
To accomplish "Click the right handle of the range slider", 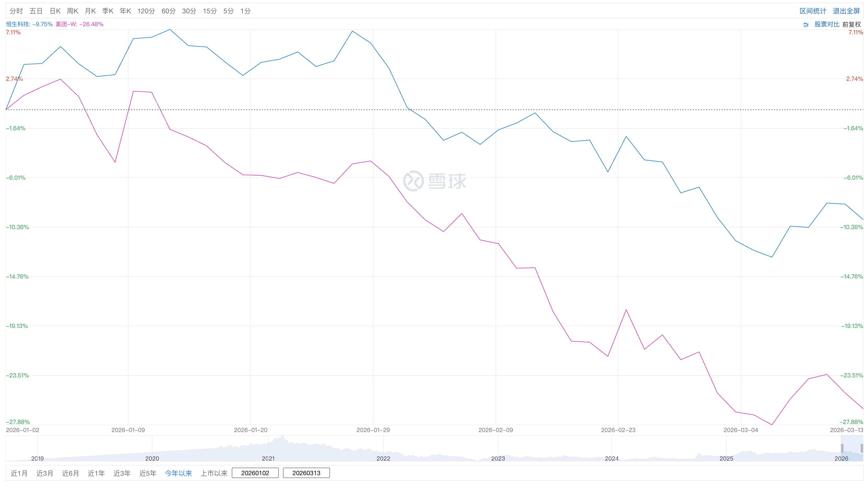I will tap(861, 448).
